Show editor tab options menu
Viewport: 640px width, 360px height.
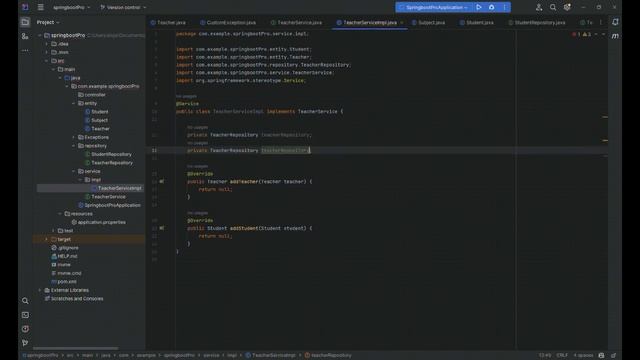pyautogui.click(x=600, y=22)
